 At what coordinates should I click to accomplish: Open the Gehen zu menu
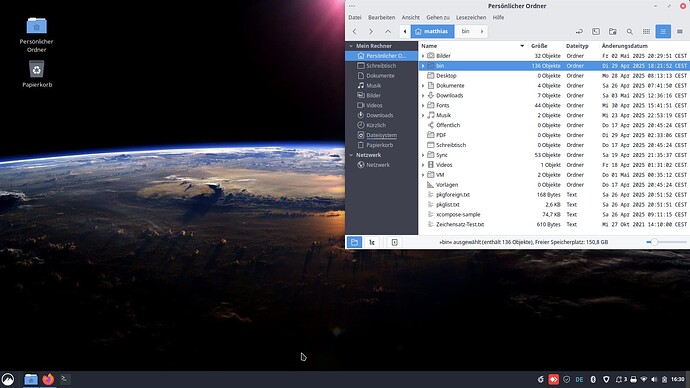(x=438, y=18)
